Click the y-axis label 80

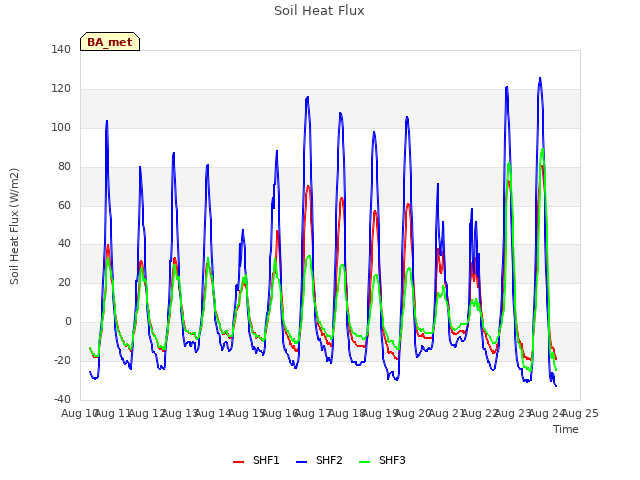[64, 166]
